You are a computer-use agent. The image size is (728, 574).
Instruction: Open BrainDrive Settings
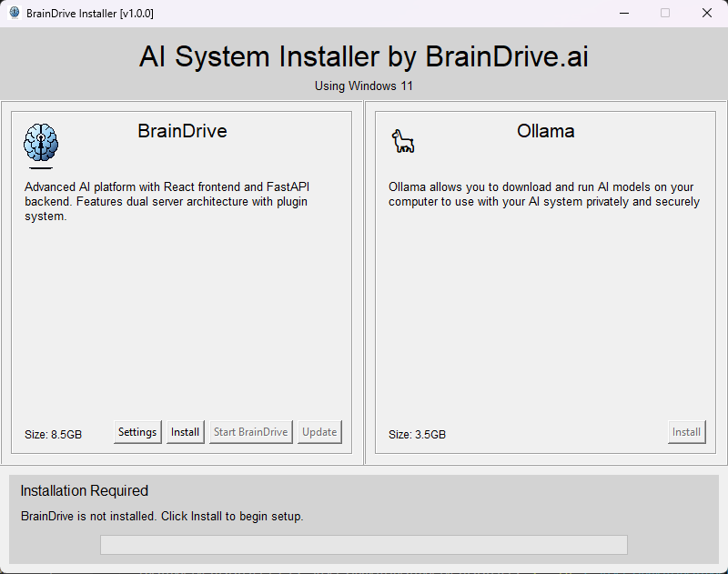coord(136,432)
